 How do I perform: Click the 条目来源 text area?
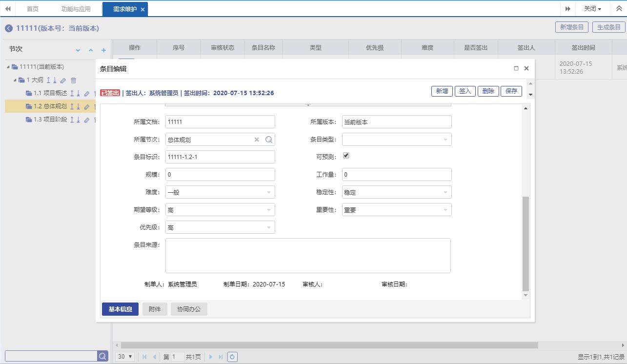pyautogui.click(x=308, y=255)
